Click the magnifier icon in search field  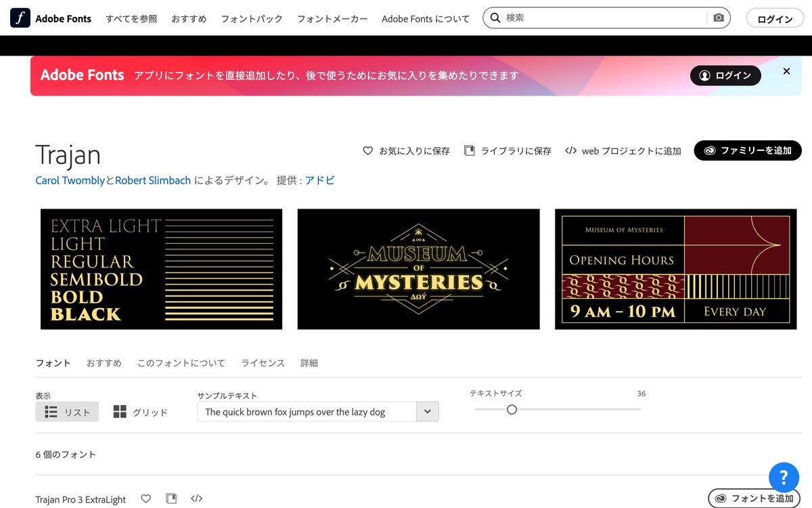point(495,18)
